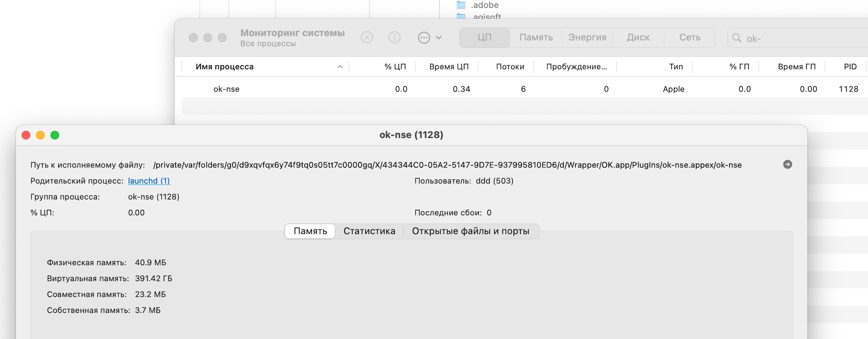Screen dimensions: 868x339
Task: Open parent process link launchd (1)
Action: point(149,181)
